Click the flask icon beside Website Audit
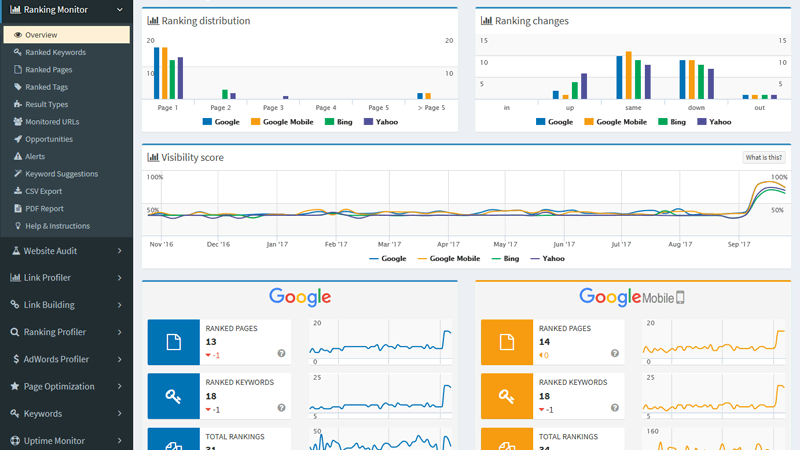 [16, 251]
